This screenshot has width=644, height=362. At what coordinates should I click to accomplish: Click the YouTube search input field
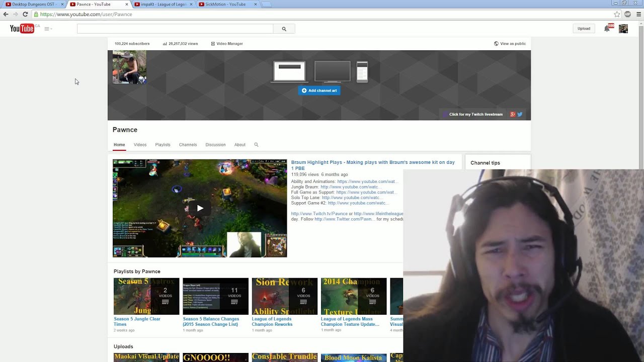pyautogui.click(x=175, y=29)
